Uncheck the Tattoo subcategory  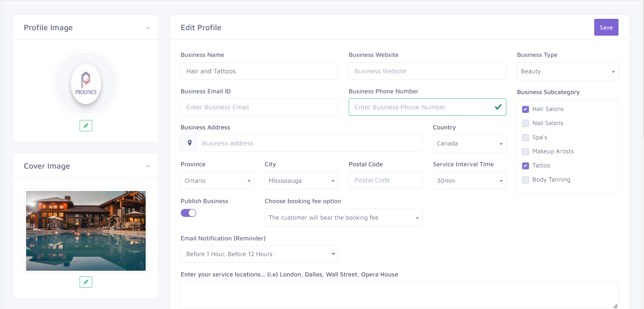pos(526,166)
